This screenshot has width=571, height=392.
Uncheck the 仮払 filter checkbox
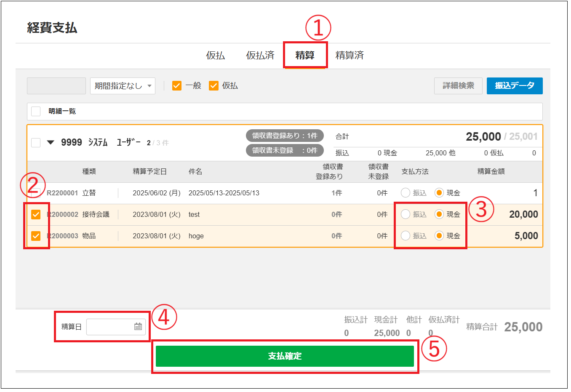pyautogui.click(x=214, y=86)
